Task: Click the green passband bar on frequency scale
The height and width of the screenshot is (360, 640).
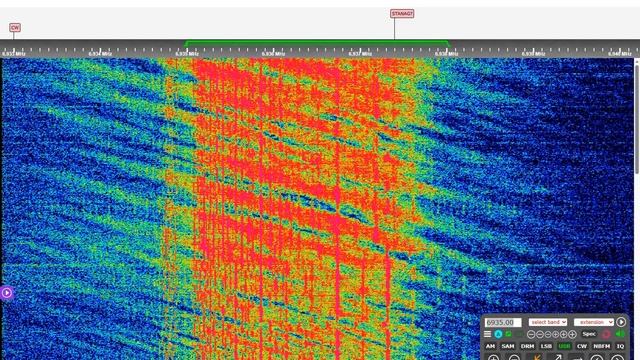Action: pos(317,42)
